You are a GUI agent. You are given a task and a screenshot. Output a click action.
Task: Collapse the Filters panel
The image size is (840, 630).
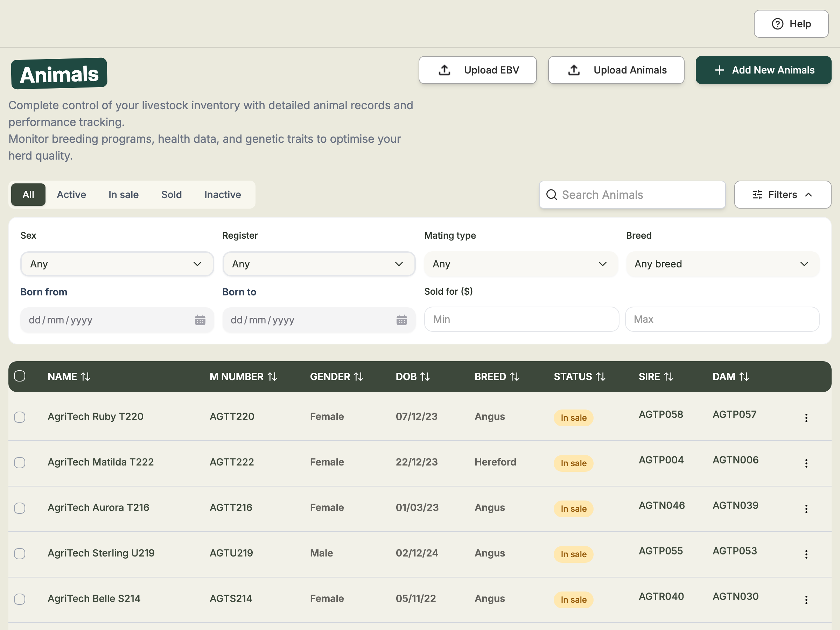coord(782,195)
